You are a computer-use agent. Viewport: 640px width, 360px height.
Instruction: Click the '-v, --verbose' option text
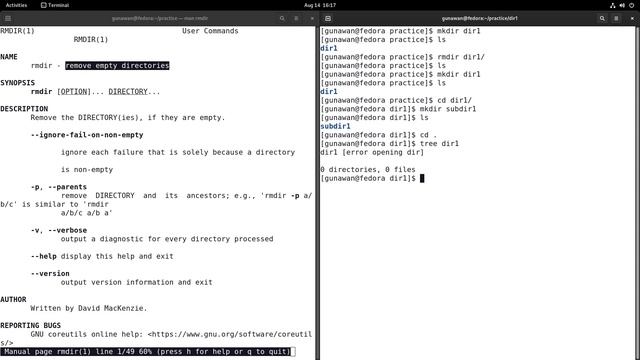[x=59, y=230]
